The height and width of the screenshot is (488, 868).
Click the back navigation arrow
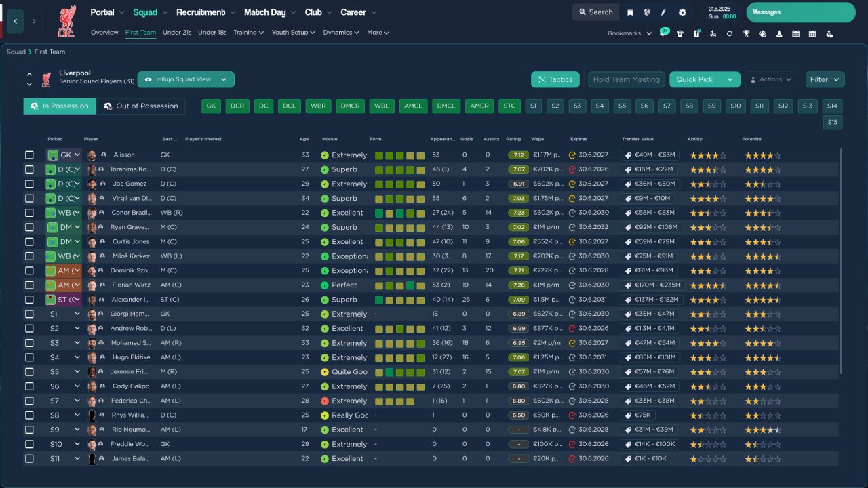tap(15, 21)
